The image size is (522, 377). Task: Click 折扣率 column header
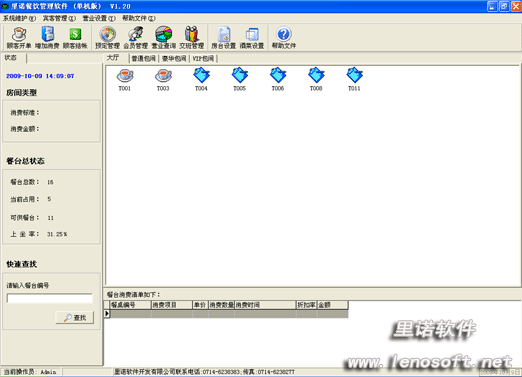pyautogui.click(x=306, y=305)
